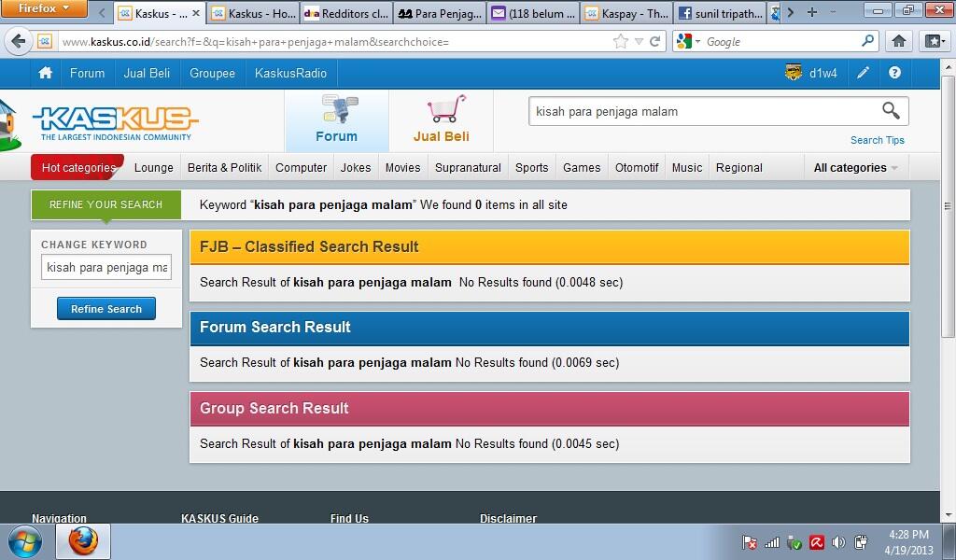Expand the All categories dropdown
Viewport: 956px width, 560px height.
(x=855, y=168)
